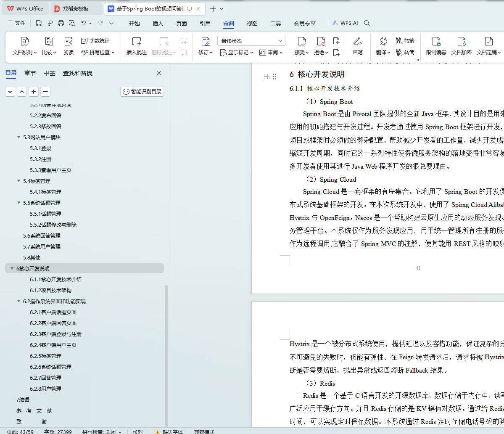Open the quick access toolbar customize arrow
This screenshot has height=434, width=504.
click(111, 23)
